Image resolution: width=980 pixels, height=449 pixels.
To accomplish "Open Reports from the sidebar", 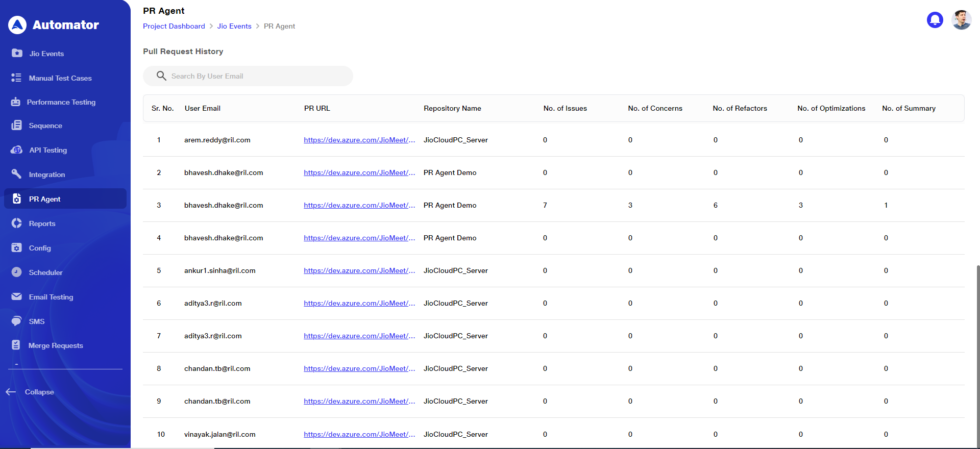I will [x=42, y=223].
